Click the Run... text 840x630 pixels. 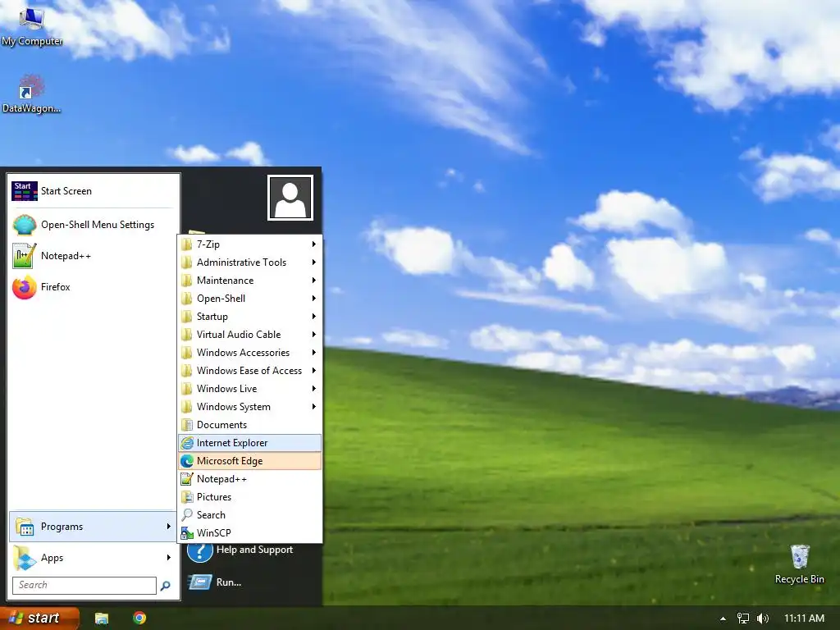[229, 582]
